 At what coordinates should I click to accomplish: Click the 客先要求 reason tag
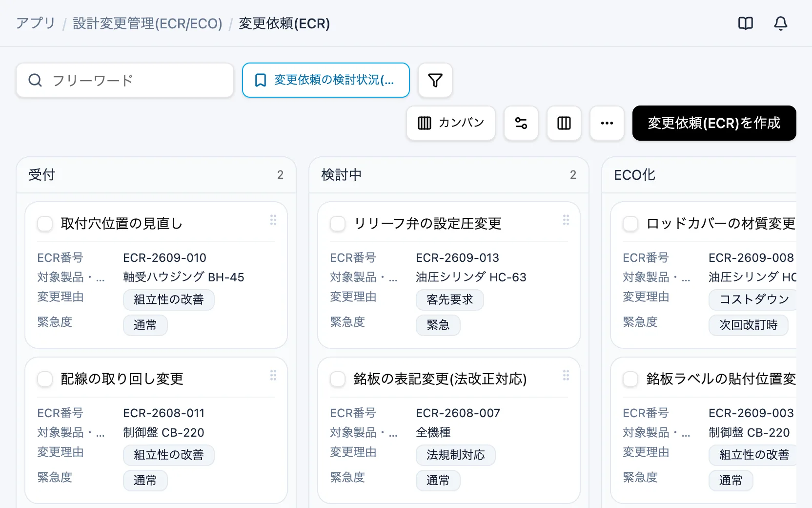(450, 299)
